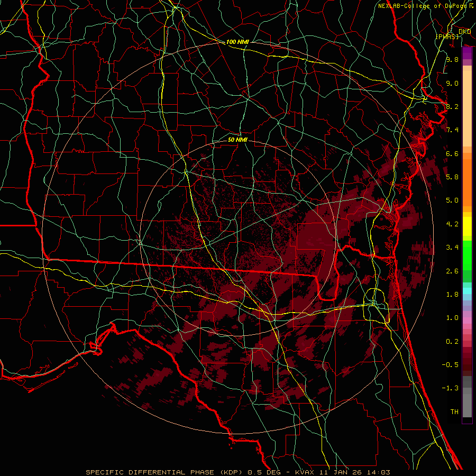The height and width of the screenshot is (476, 476).
Task: Click the [PHAS] label above the color scale
Action: (447, 36)
